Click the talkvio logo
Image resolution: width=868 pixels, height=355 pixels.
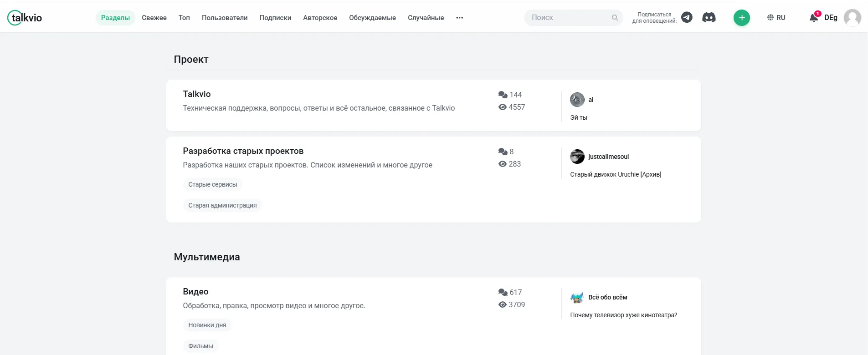25,18
